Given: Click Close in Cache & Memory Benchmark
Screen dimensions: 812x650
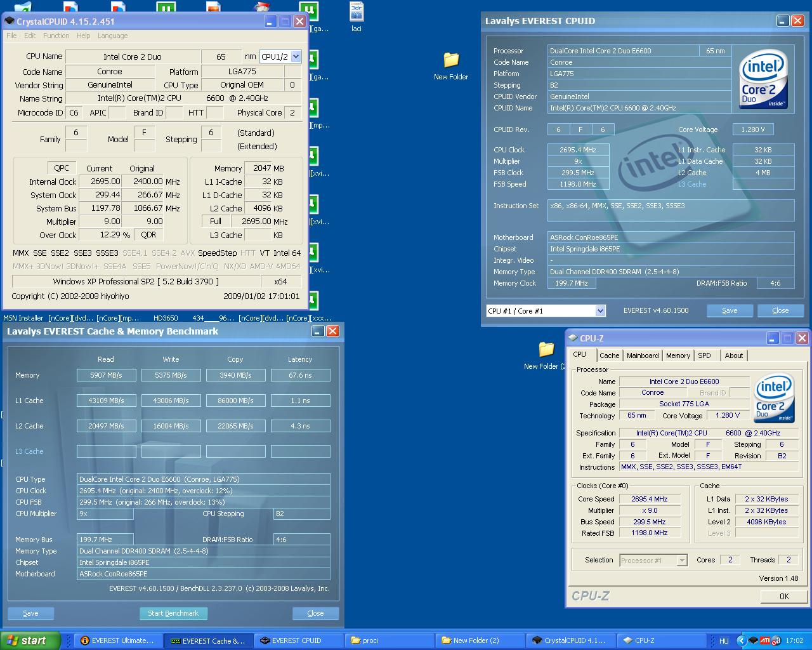Looking at the screenshot, I should click(x=315, y=613).
